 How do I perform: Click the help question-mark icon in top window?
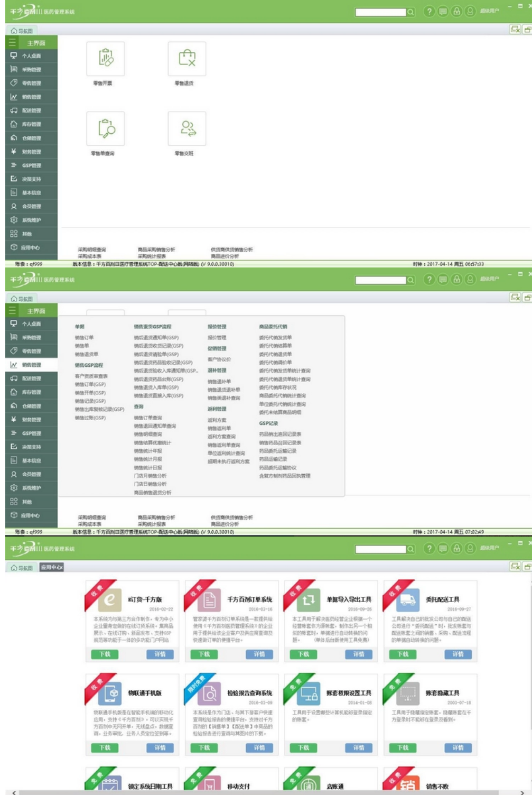coord(430,12)
